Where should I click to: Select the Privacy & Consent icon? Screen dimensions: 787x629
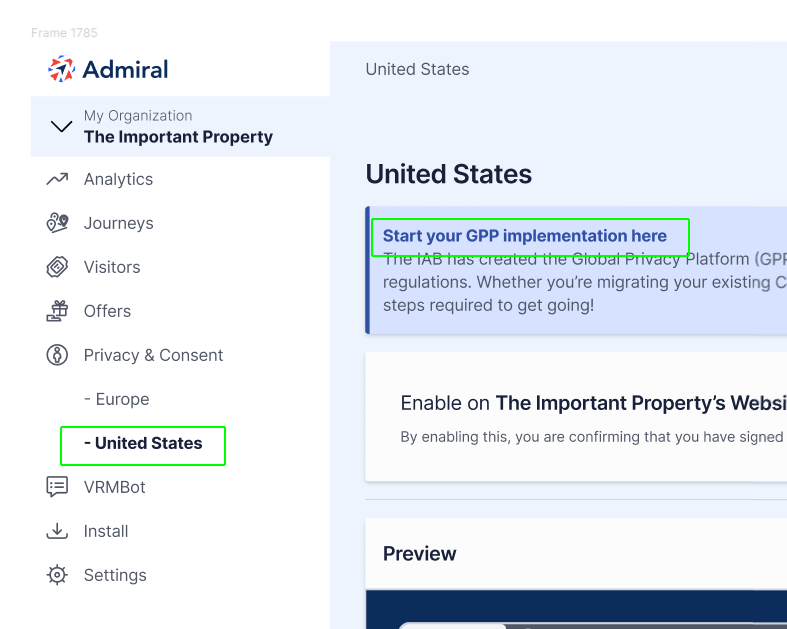click(x=57, y=355)
